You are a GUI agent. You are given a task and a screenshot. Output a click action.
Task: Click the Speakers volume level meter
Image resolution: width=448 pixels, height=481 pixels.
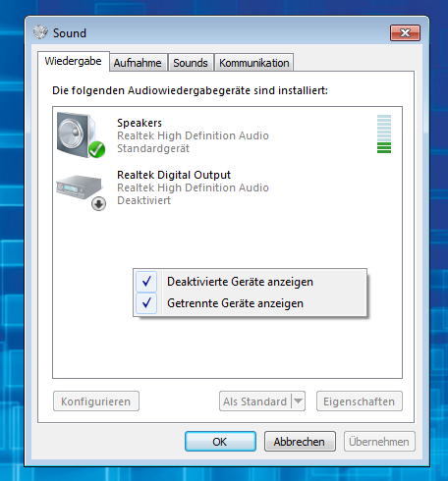click(384, 134)
